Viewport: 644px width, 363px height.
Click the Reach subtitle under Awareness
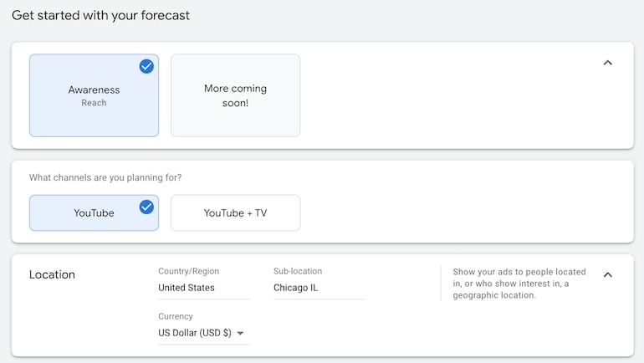(x=94, y=103)
